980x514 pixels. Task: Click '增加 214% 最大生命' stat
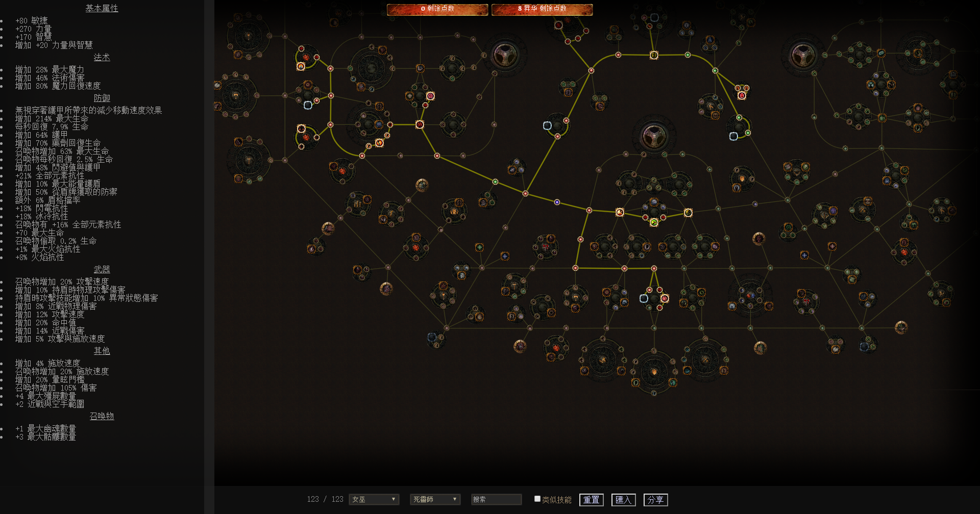click(52, 118)
